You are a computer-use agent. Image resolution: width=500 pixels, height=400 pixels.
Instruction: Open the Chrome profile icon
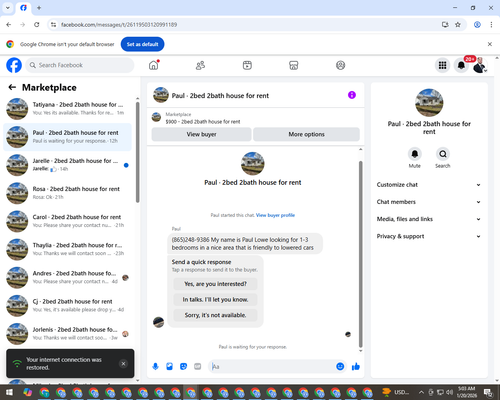pyautogui.click(x=477, y=25)
